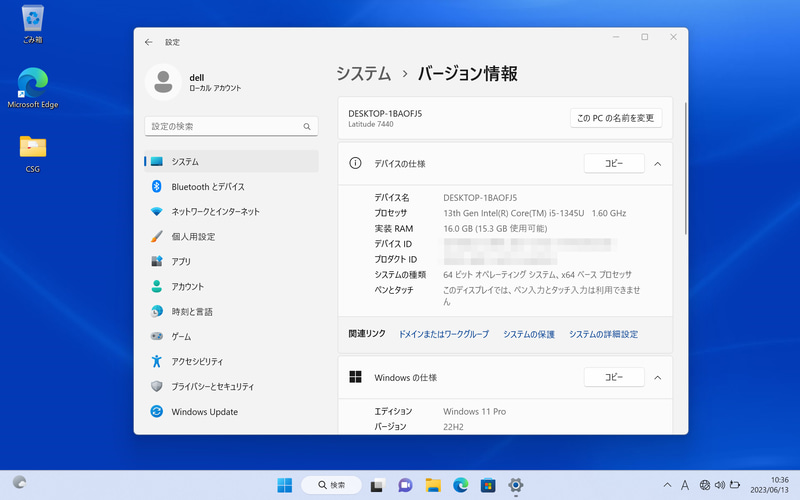Open アプリ settings category
Screen dimensions: 800x500
[231, 261]
